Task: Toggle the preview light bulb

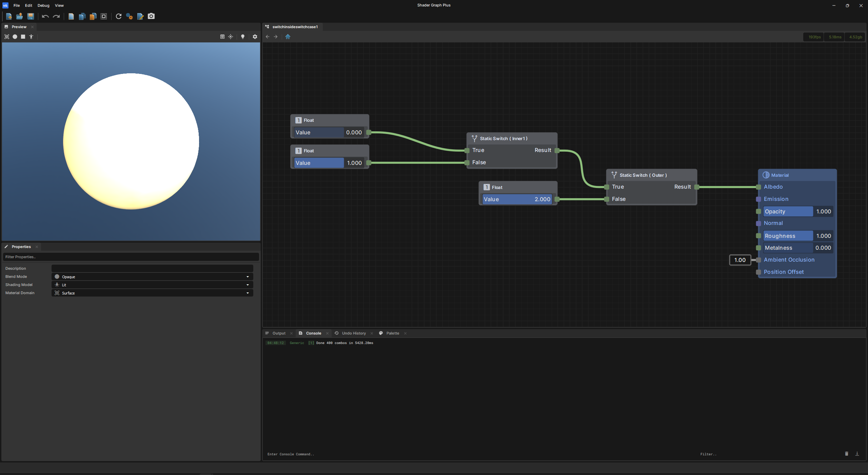Action: [243, 37]
